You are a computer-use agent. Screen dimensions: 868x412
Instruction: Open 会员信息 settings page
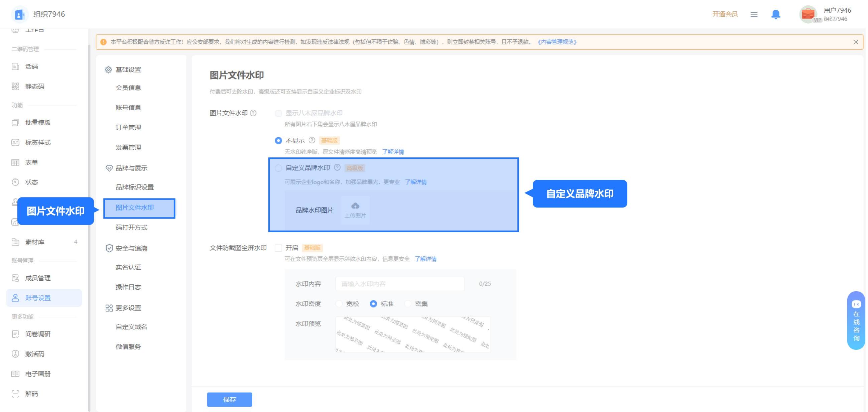click(x=128, y=88)
